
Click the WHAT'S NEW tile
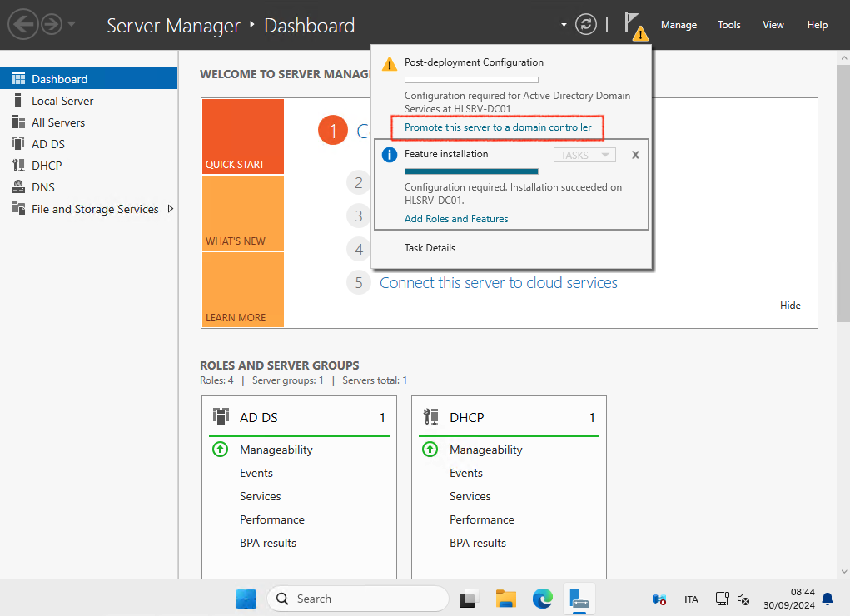tap(242, 213)
